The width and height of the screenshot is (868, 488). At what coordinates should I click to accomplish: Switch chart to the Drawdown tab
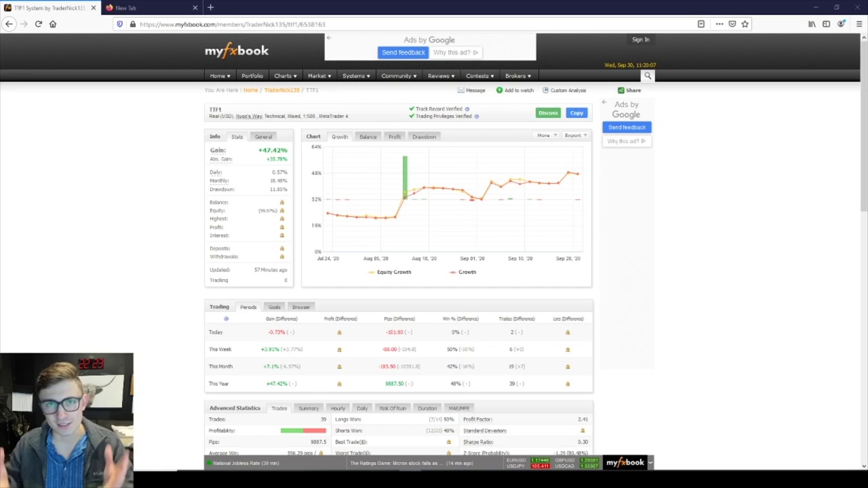click(x=424, y=137)
